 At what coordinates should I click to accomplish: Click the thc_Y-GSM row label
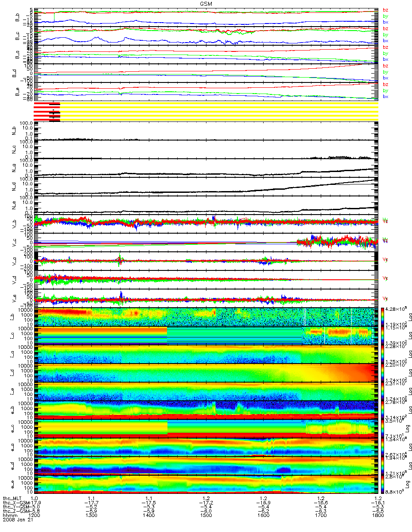(x=16, y=507)
